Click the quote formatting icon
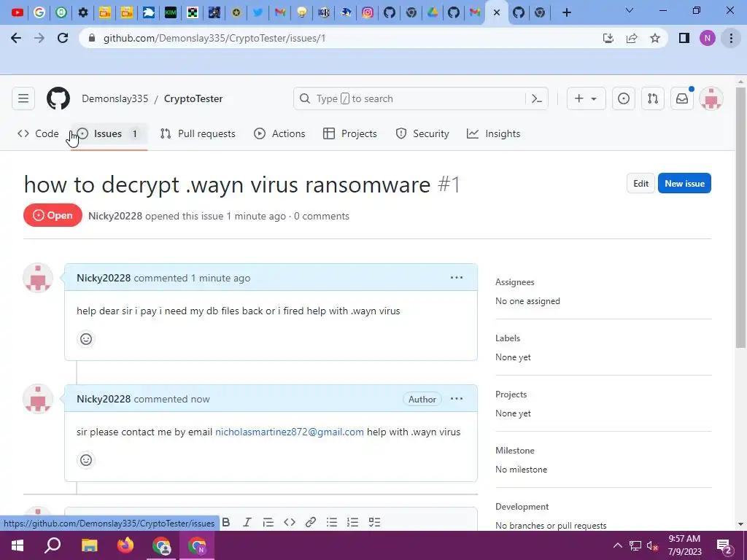747x560 pixels. point(268,522)
